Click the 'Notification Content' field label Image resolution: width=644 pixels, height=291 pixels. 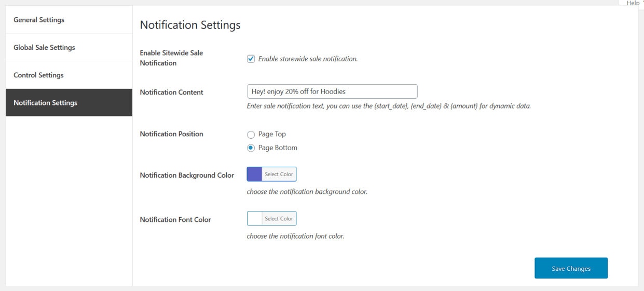[x=171, y=92]
